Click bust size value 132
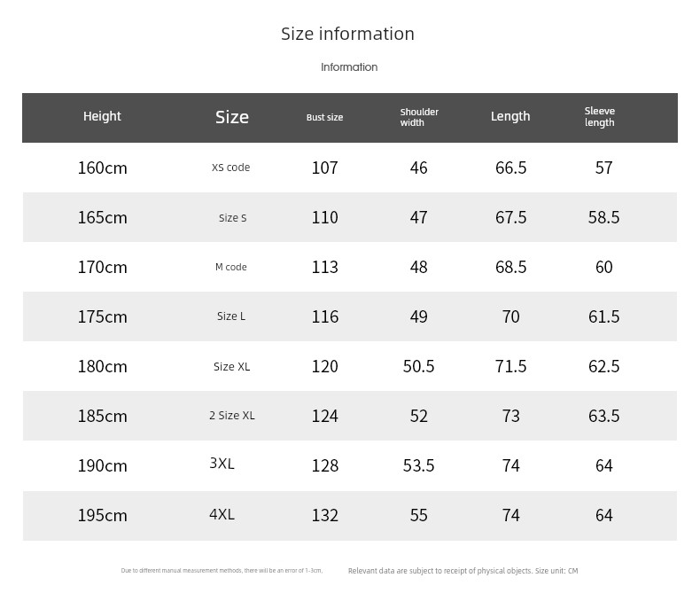Viewport: 700px width, 601px height. point(324,515)
